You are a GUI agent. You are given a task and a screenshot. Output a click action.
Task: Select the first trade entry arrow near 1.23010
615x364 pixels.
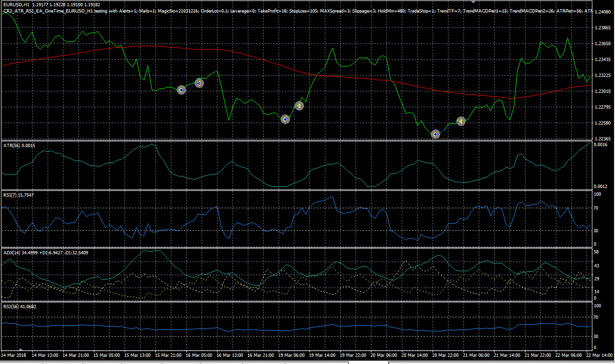click(x=181, y=90)
